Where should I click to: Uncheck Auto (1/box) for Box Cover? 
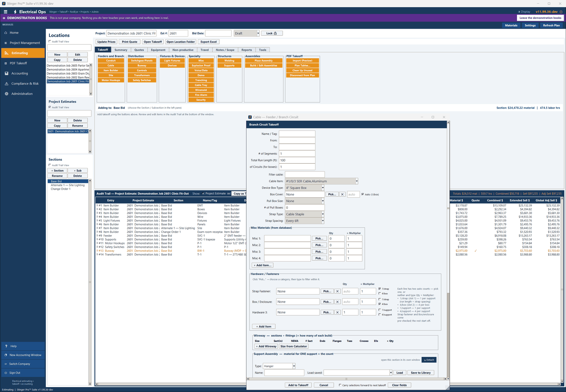(363, 194)
